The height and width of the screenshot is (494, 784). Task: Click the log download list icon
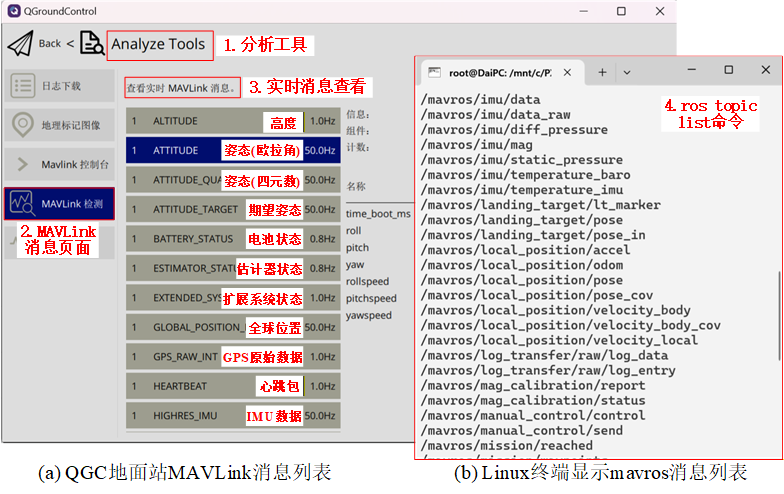point(23,86)
